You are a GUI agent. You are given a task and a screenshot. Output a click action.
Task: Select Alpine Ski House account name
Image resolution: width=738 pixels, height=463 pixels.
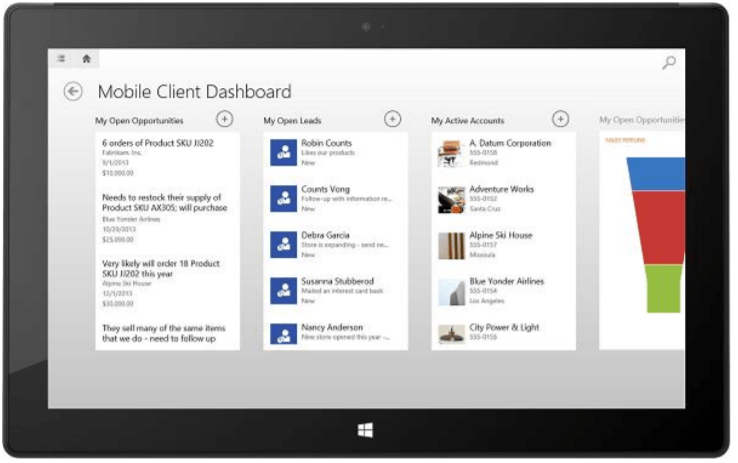click(x=500, y=235)
